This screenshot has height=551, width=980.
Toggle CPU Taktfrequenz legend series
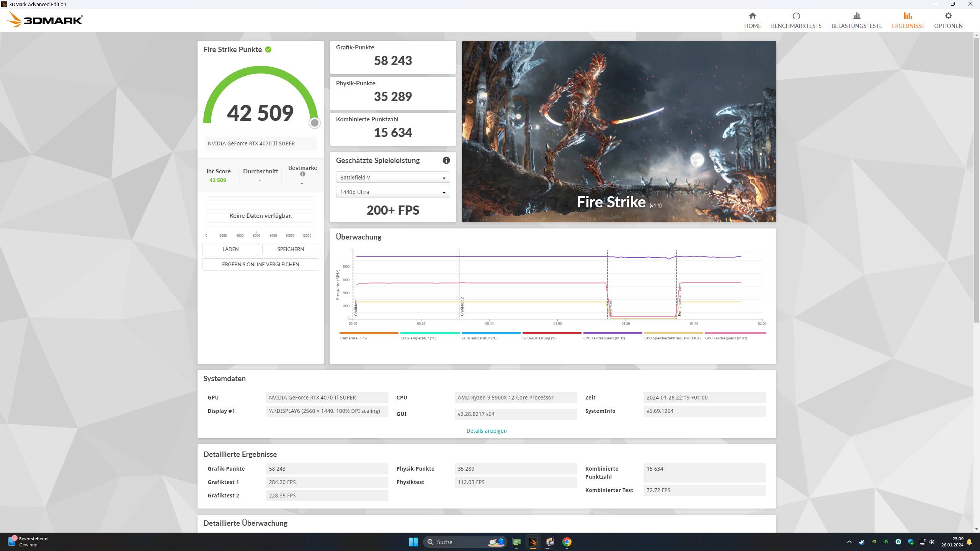(604, 338)
